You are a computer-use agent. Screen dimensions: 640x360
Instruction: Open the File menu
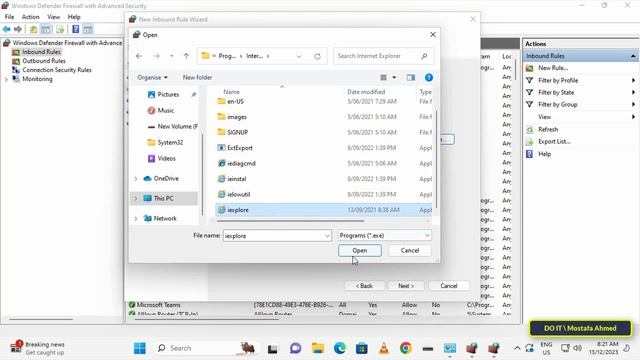coord(9,17)
